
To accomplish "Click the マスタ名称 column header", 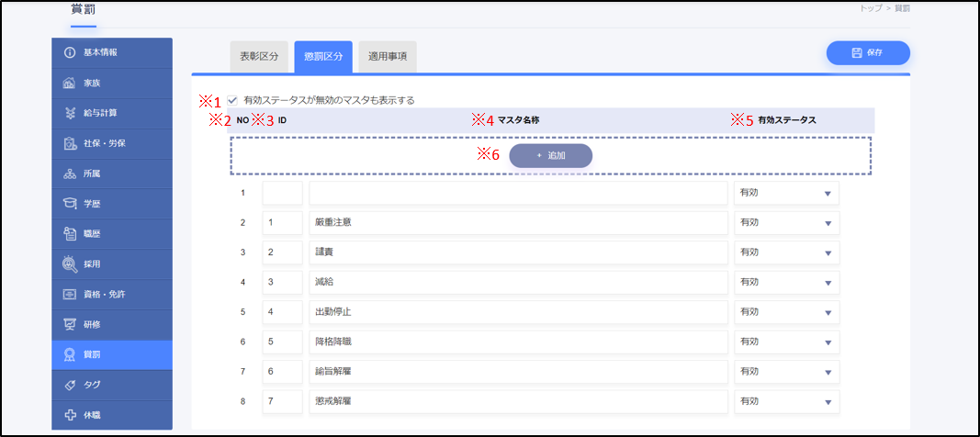I will tap(519, 120).
